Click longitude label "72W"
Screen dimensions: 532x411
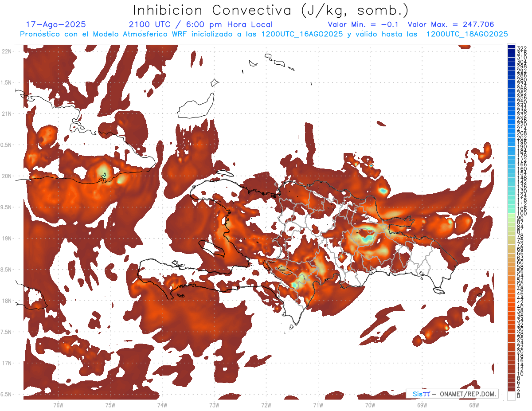click(x=266, y=405)
